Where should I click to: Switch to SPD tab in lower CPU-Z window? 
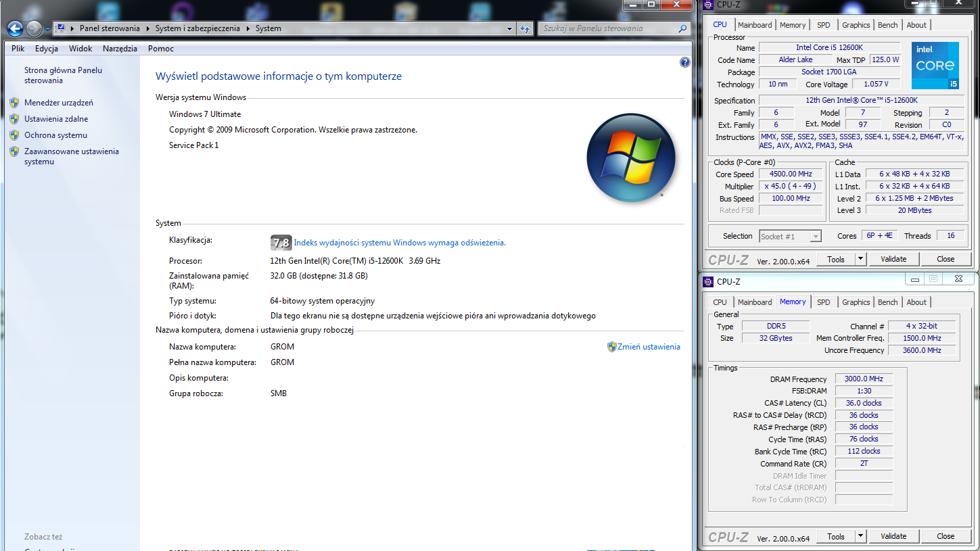pos(823,302)
